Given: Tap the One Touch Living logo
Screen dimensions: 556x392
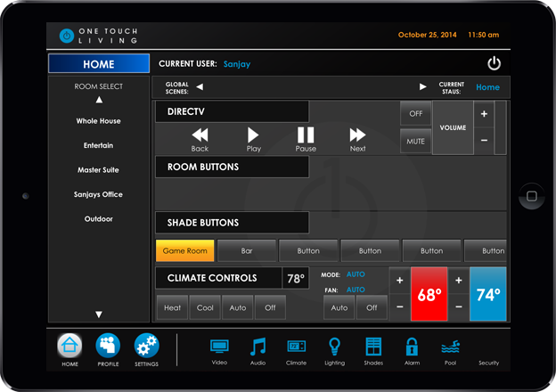Looking at the screenshot, I should click(x=99, y=36).
